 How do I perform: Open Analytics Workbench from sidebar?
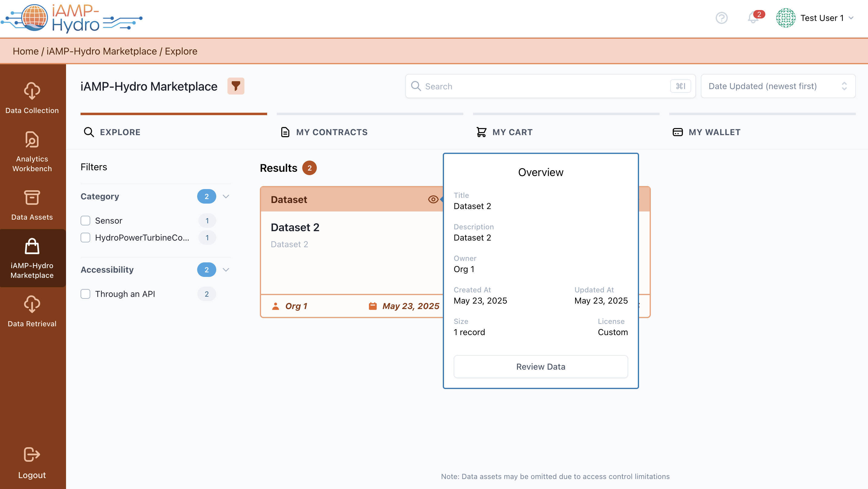[x=32, y=151]
